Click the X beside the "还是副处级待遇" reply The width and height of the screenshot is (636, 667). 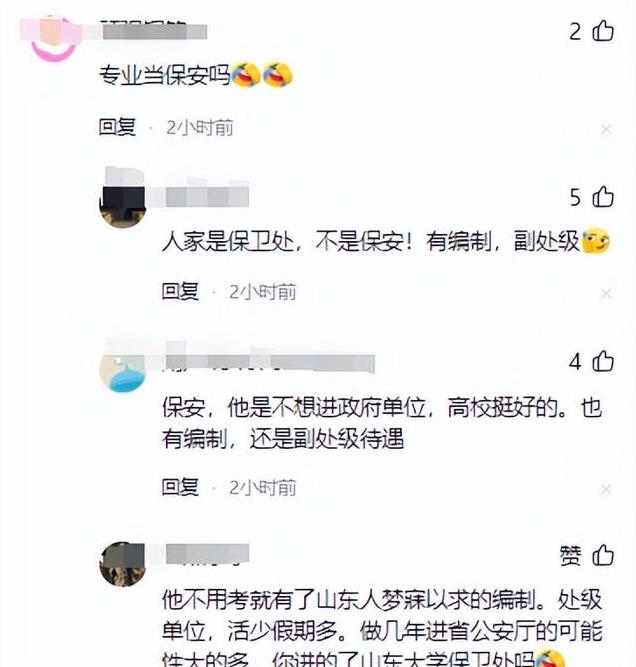[x=606, y=489]
